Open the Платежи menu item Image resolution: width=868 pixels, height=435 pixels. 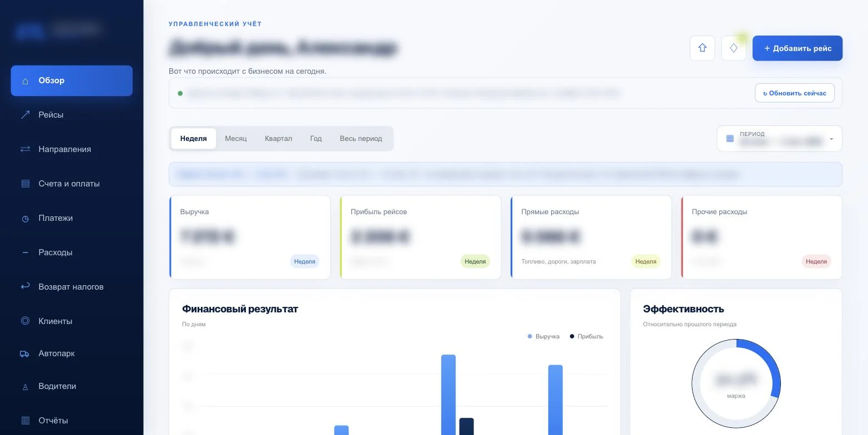tap(72, 218)
